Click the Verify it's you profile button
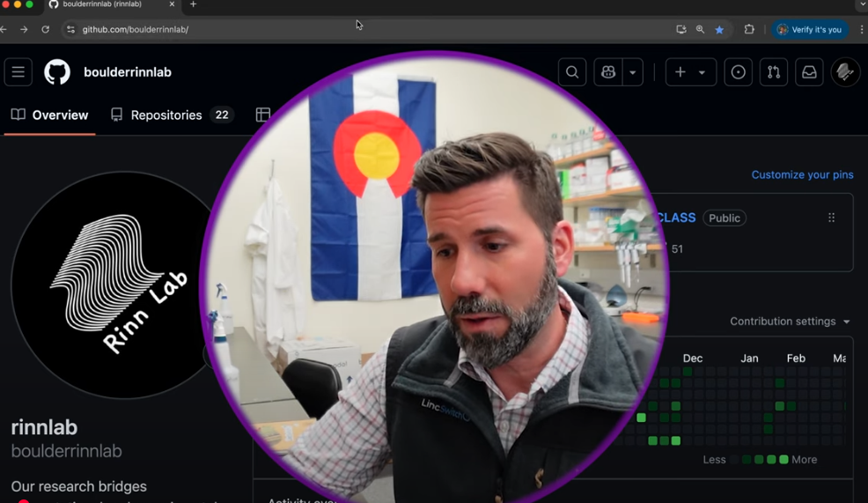 809,29
